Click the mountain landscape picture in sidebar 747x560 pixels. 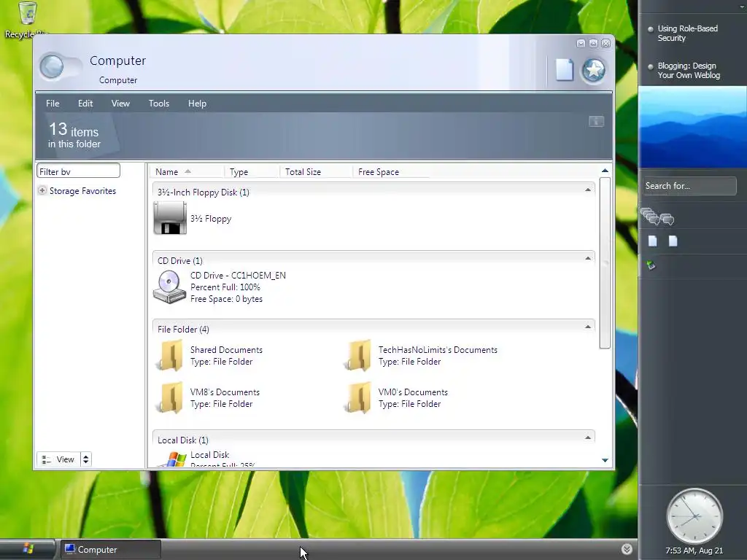[x=692, y=127]
